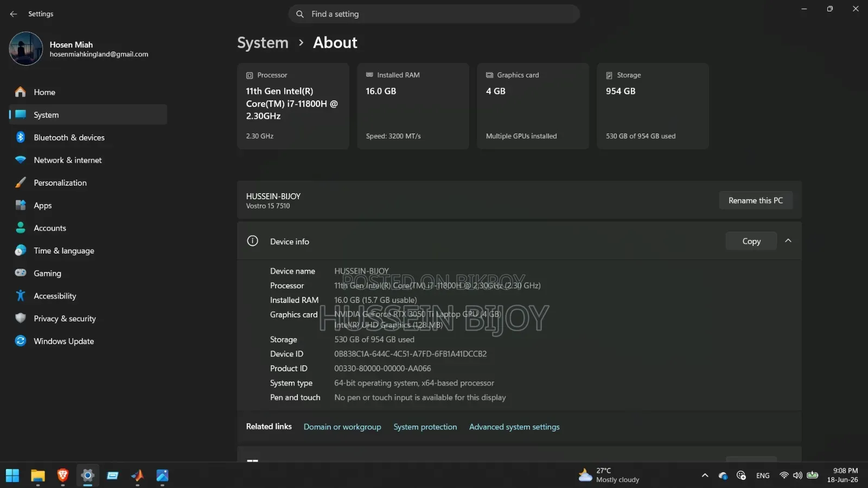Click the Accounts person icon in sidebar
The height and width of the screenshot is (488, 868).
(x=21, y=228)
